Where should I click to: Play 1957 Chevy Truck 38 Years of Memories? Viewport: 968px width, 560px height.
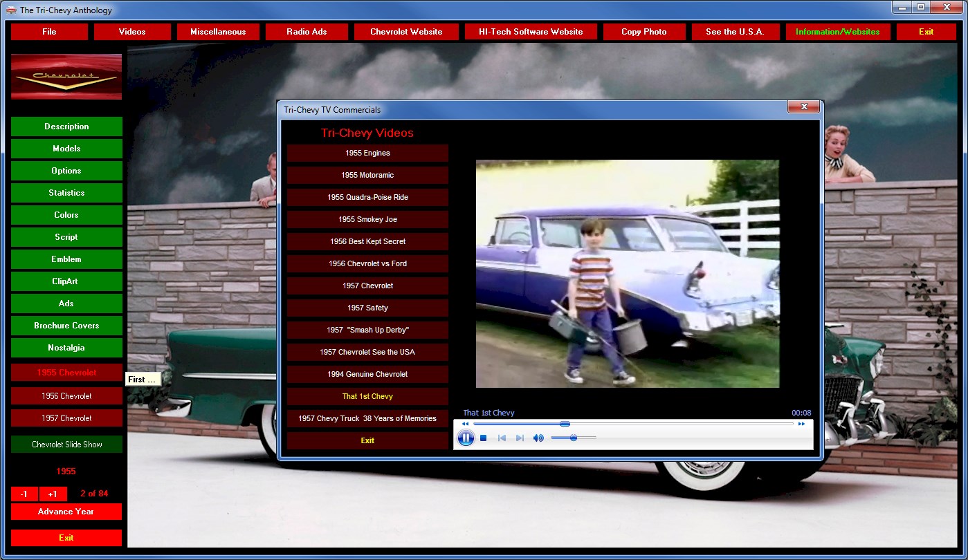[x=367, y=419]
